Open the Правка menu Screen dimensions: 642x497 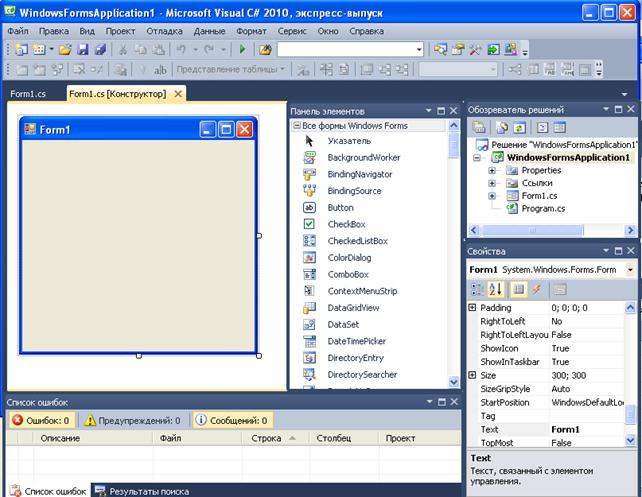[x=54, y=31]
